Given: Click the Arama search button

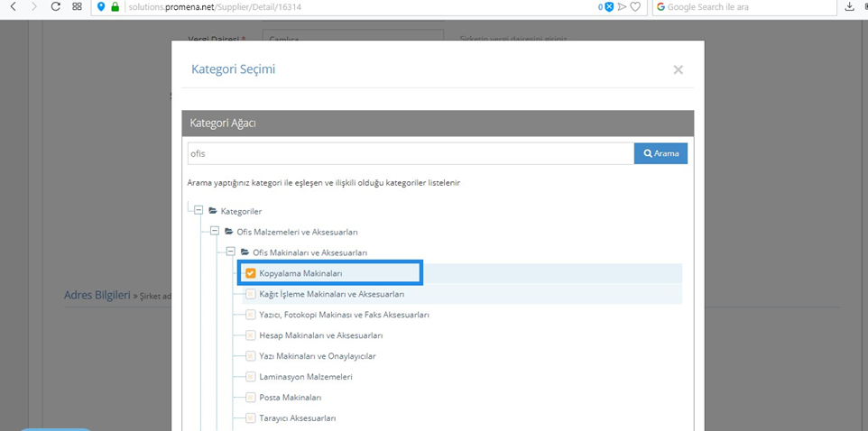Looking at the screenshot, I should coord(661,153).
